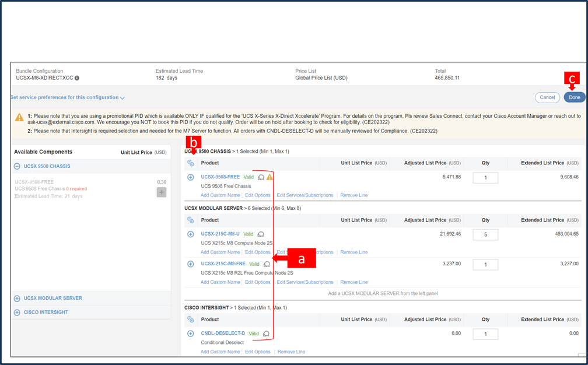The width and height of the screenshot is (588, 365).
Task: Click Add Custom Name under UCSX-9508-FREE
Action: pos(220,195)
